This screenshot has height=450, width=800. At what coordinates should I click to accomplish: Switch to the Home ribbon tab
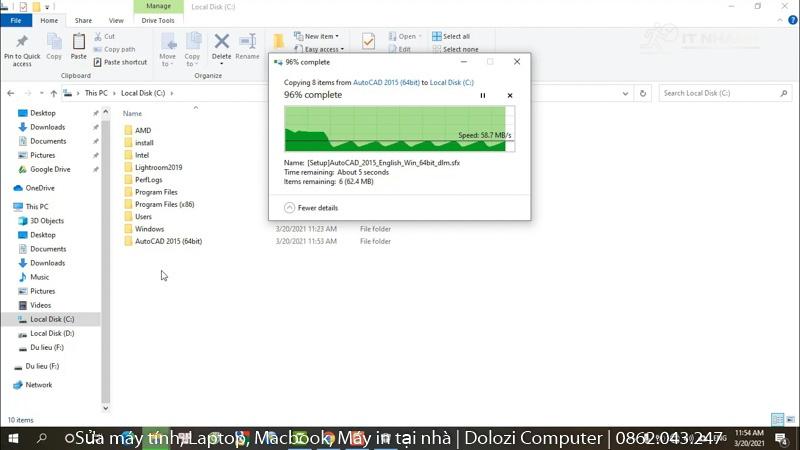pyautogui.click(x=49, y=20)
